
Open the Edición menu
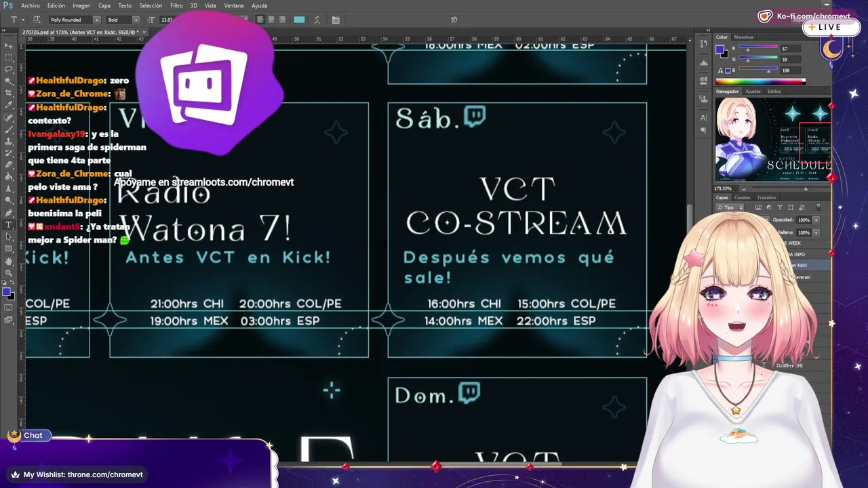(x=56, y=5)
